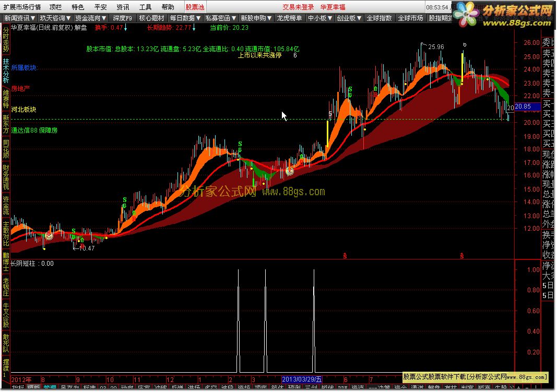Click the 2012年 label on time axis
Screen dimensions: 557x392
pyautogui.click(x=21, y=379)
